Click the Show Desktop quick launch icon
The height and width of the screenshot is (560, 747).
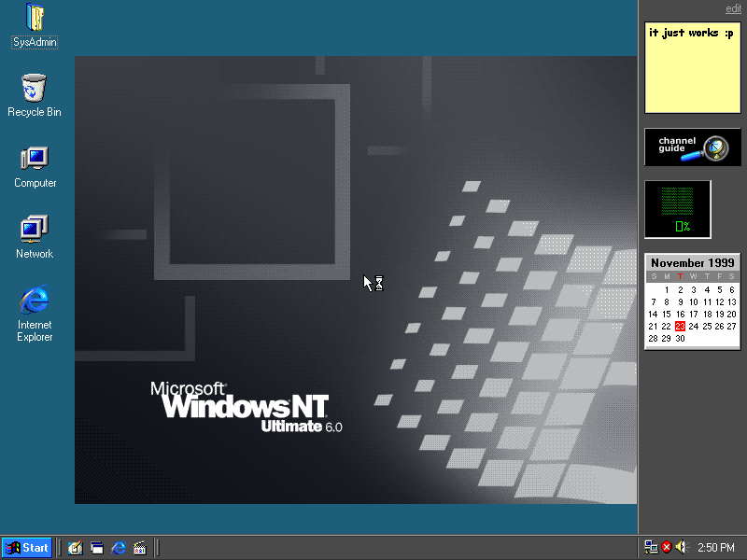tap(97, 548)
